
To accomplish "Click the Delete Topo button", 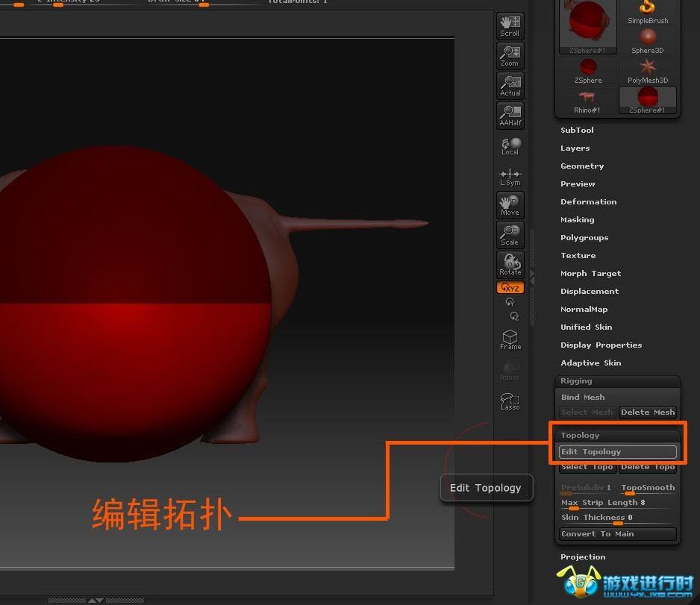I will 647,467.
